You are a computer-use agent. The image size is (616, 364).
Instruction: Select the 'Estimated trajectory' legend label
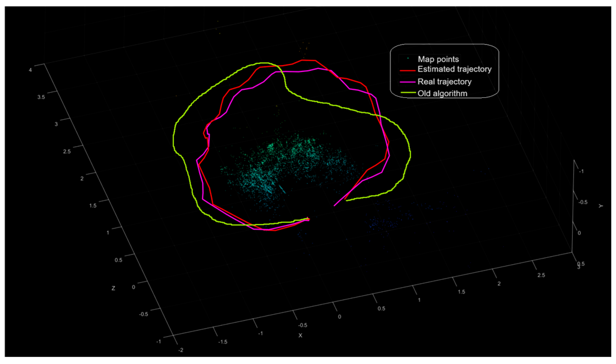pos(454,69)
